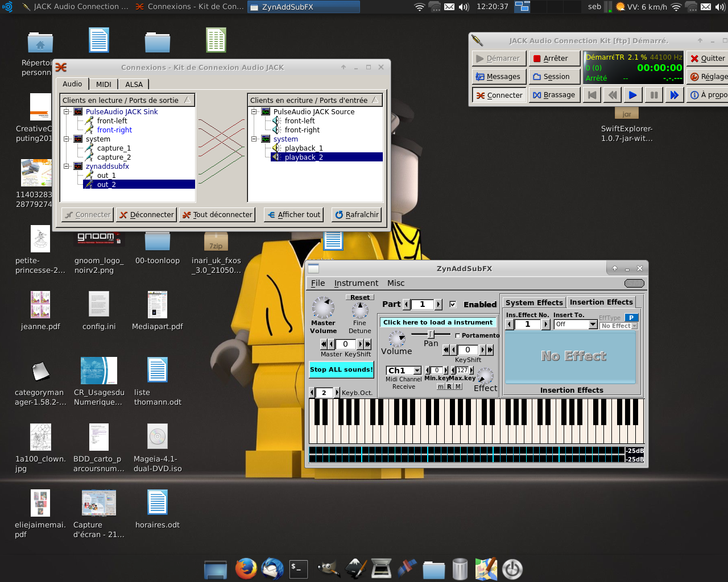Open Firefox from the dock

click(x=246, y=568)
